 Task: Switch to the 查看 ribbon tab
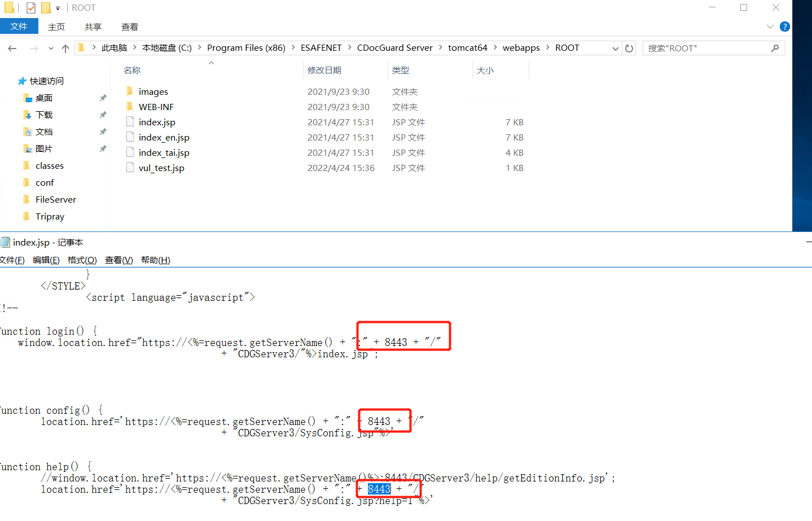(129, 27)
